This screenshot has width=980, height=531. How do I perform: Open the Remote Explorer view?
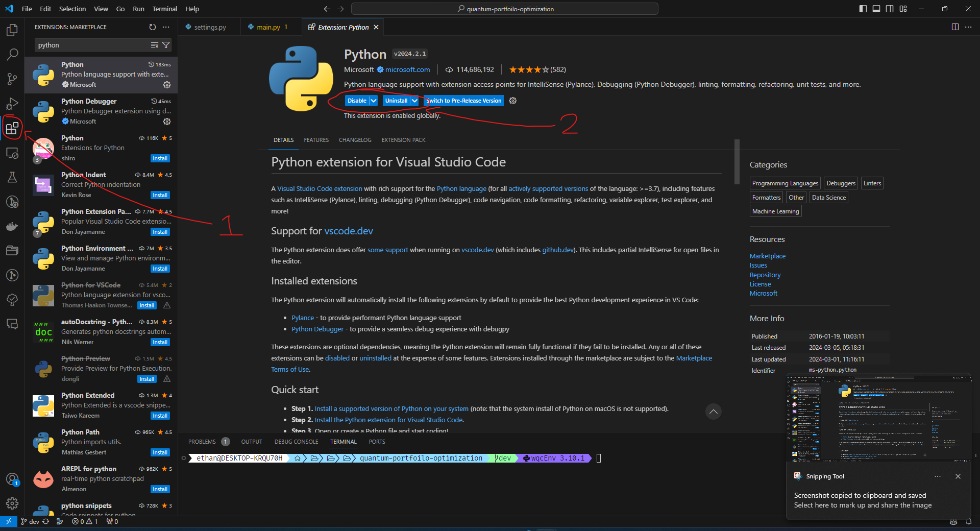click(x=12, y=153)
